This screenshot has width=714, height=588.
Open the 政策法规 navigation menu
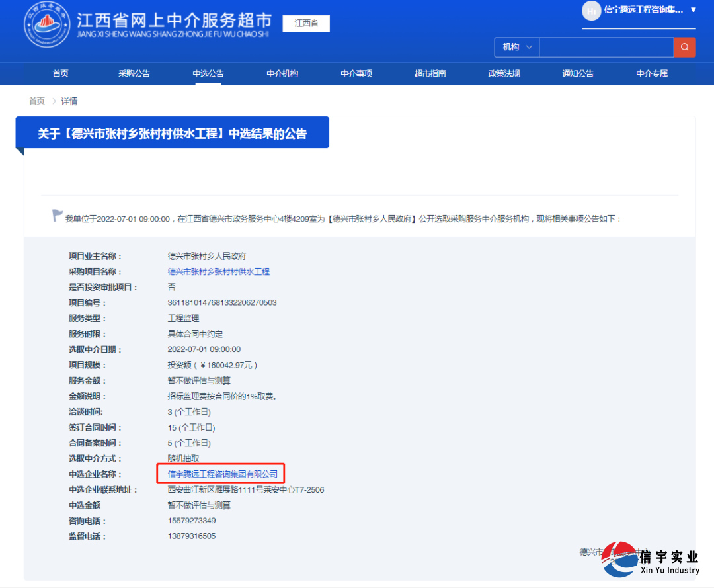point(503,73)
